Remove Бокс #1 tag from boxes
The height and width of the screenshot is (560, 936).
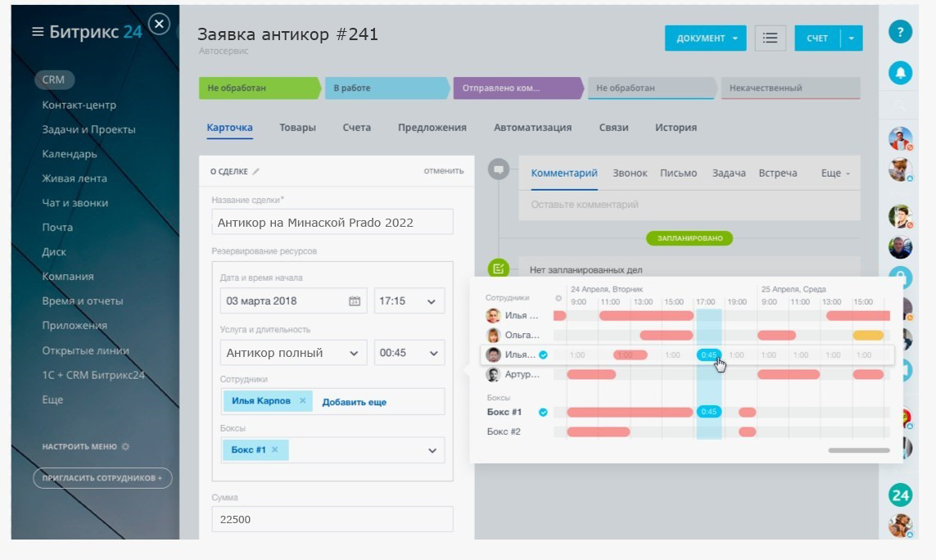[x=274, y=449]
